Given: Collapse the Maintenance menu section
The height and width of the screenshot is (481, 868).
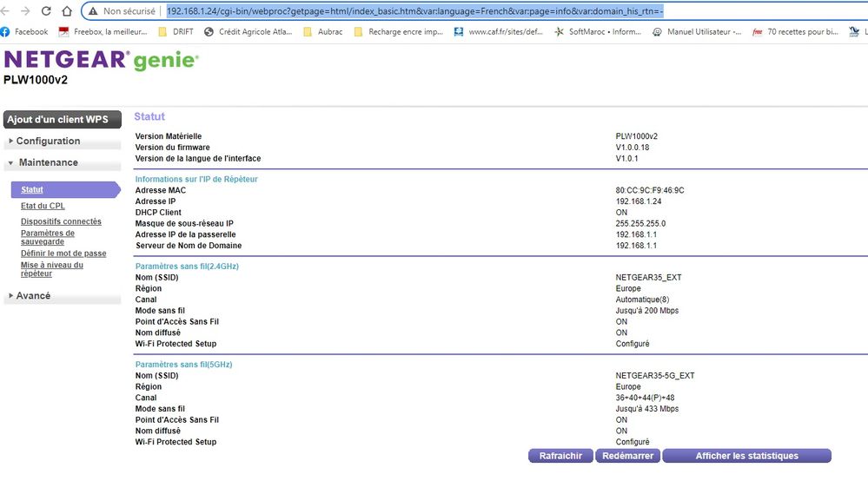Looking at the screenshot, I should pyautogui.click(x=48, y=163).
